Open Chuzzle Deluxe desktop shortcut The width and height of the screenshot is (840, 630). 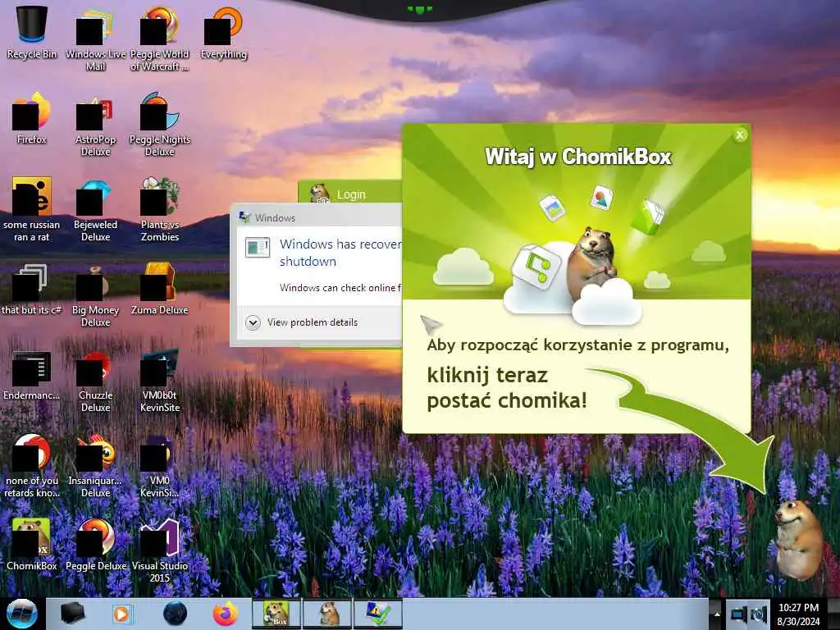(95, 381)
